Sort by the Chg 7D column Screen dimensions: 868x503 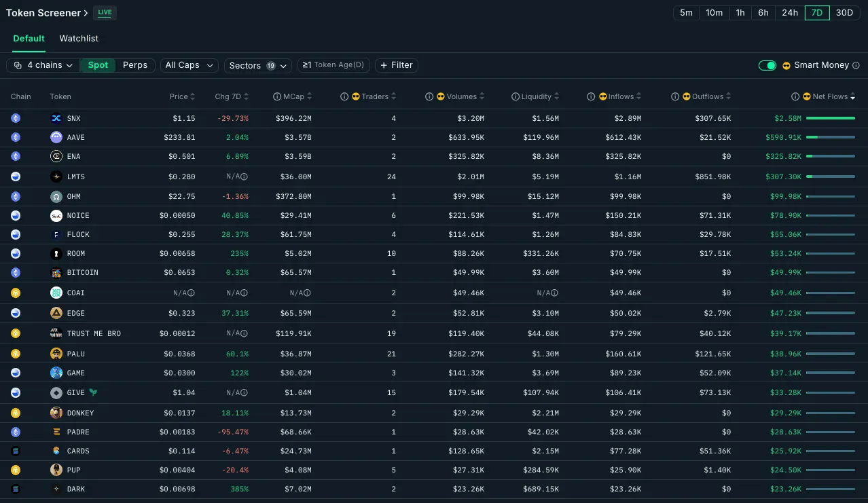[x=232, y=97]
